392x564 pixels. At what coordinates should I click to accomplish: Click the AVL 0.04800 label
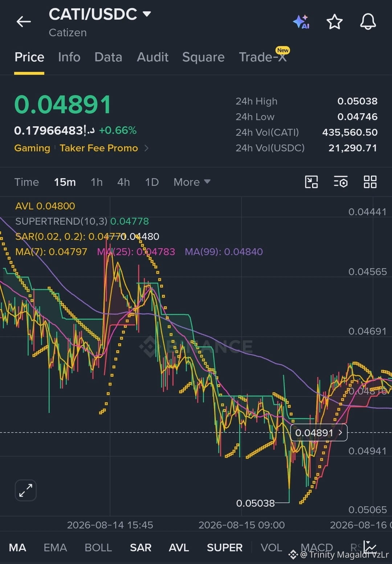[x=45, y=206]
